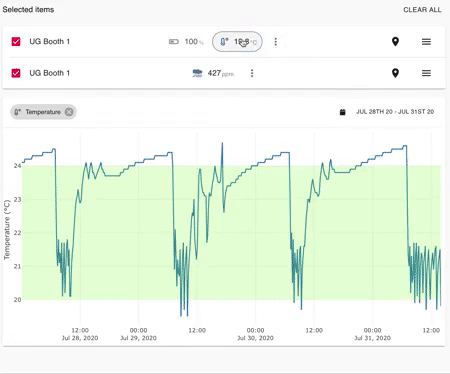This screenshot has width=450, height=374.
Task: Uncheck the first UG Booth 1 checkbox
Action: coord(16,42)
